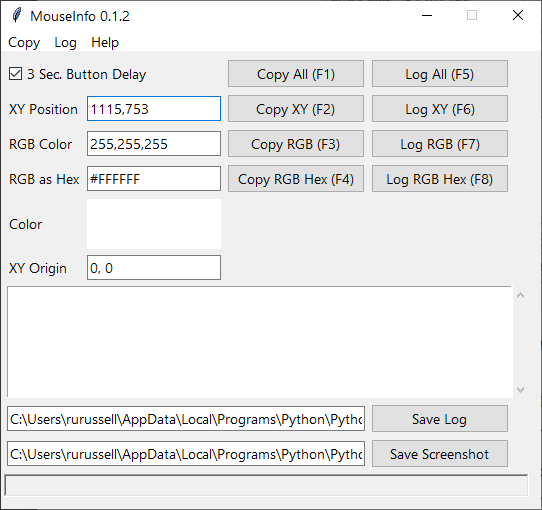Focus the XY Origin input field
The image size is (542, 510).
[x=154, y=268]
